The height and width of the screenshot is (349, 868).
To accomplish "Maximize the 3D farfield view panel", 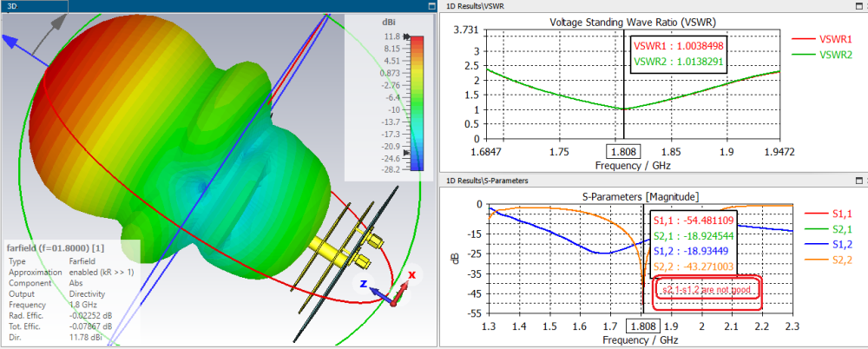I will (431, 6).
